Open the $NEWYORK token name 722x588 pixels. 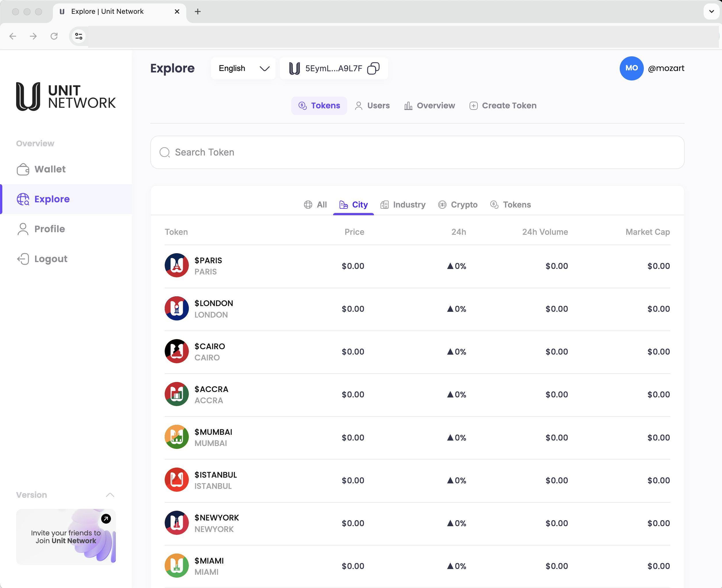tap(217, 518)
